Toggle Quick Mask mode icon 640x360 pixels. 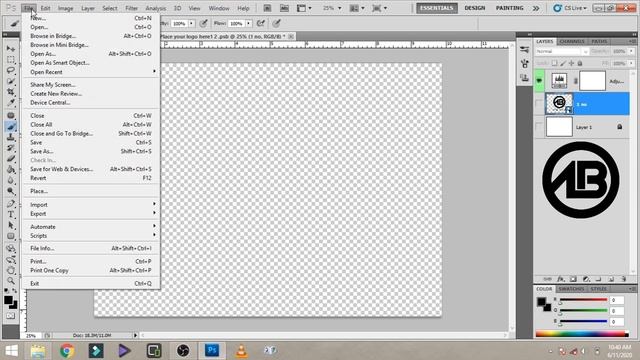pos(11,316)
